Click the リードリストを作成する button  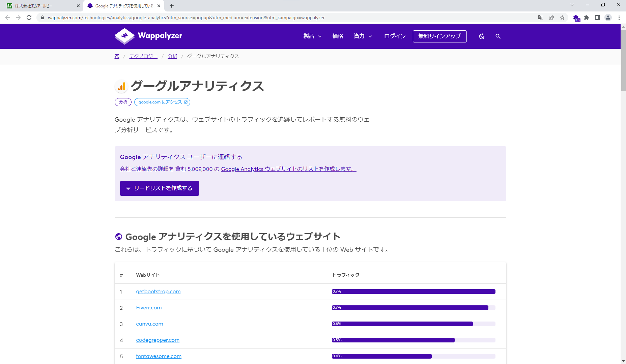pyautogui.click(x=159, y=188)
